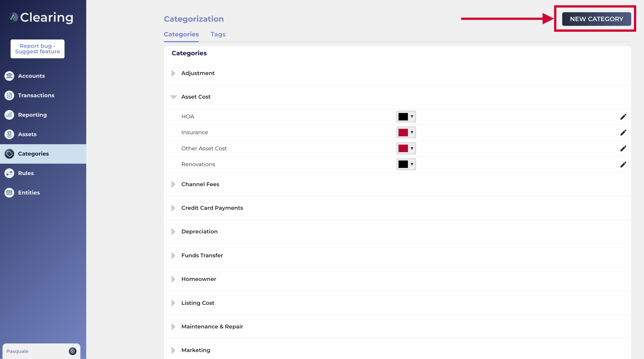Click the Categorization page heading
The height and width of the screenshot is (359, 644).
click(194, 19)
